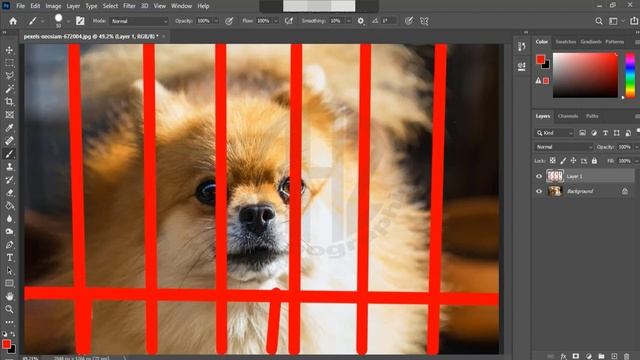Toggle lock position on the layer
Image resolution: width=640 pixels, height=360 pixels.
click(x=573, y=161)
